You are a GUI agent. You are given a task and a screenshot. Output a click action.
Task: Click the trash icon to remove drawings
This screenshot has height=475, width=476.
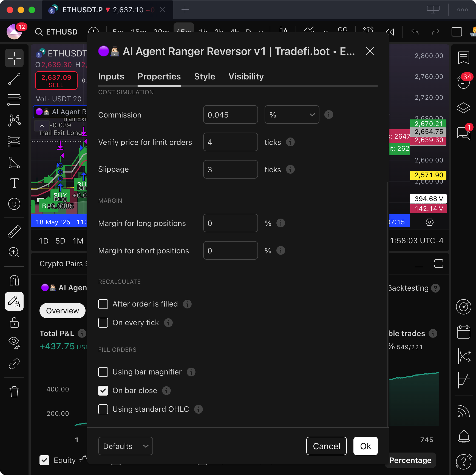(x=14, y=392)
